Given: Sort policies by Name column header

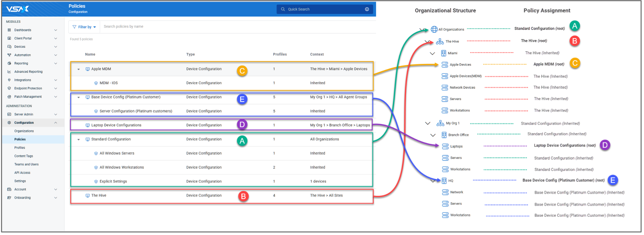Looking at the screenshot, I should 90,54.
